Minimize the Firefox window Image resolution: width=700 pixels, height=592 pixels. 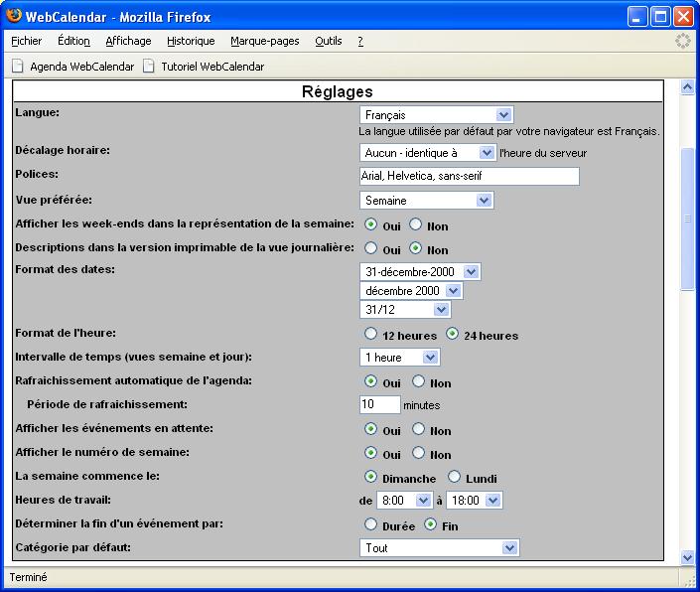637,17
